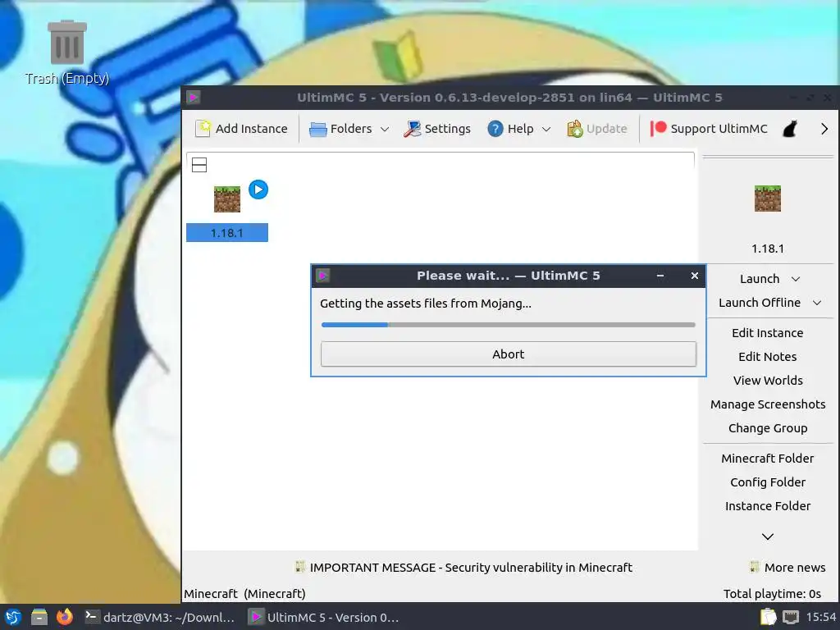This screenshot has height=630, width=840.
Task: Open the Lubuntu start menu
Action: [13, 617]
